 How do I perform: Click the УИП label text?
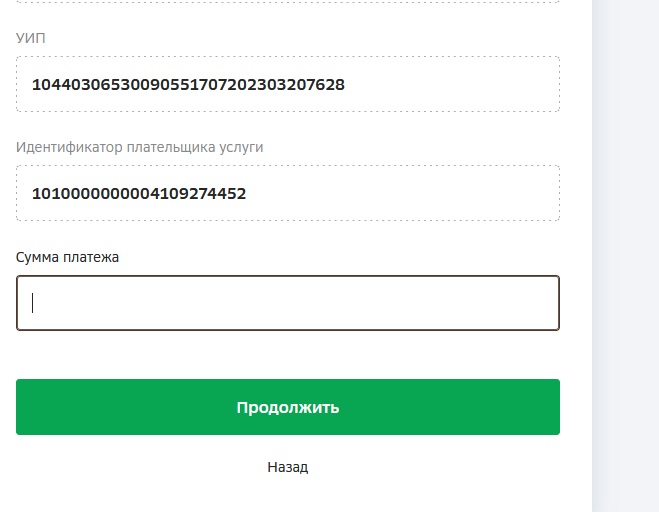[31, 38]
